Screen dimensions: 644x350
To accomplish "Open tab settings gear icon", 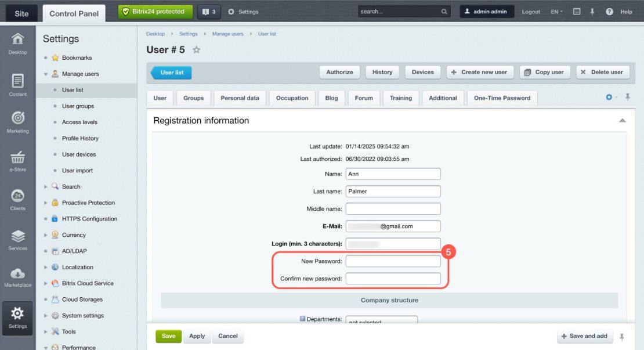I will [609, 97].
